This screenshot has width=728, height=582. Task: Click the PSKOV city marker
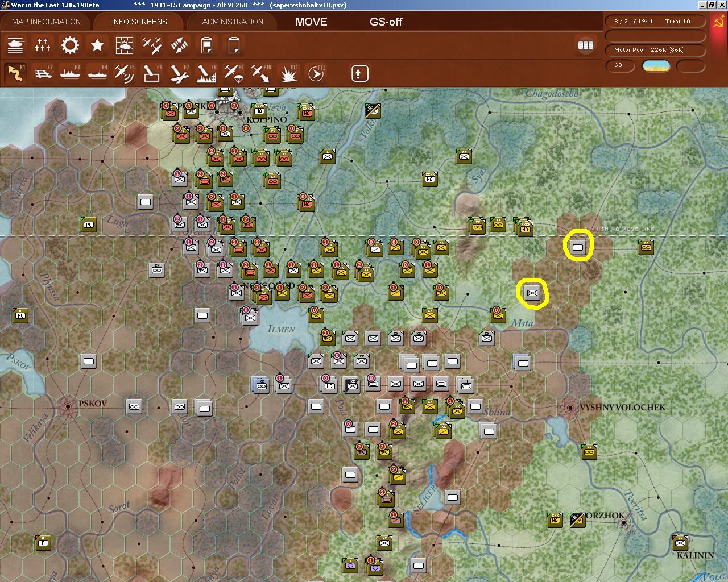[x=68, y=406]
